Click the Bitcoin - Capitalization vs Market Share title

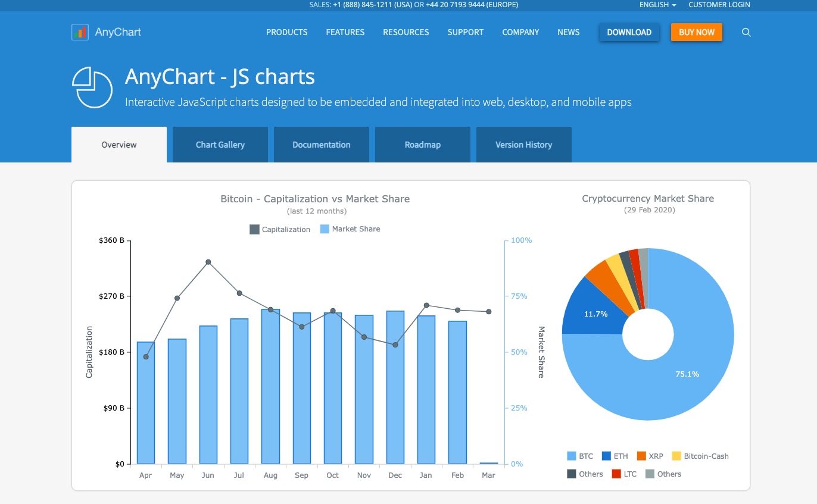pos(315,199)
